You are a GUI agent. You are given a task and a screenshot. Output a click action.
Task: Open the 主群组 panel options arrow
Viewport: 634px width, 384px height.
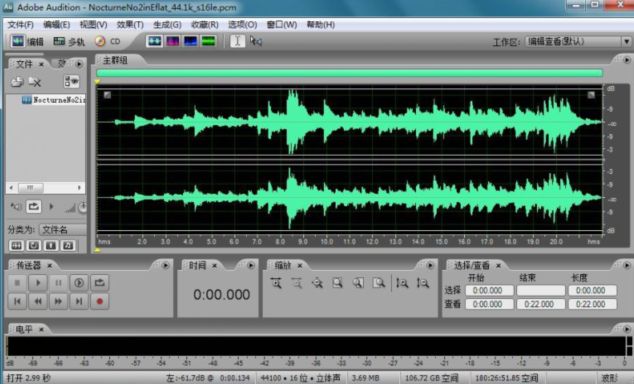(626, 60)
